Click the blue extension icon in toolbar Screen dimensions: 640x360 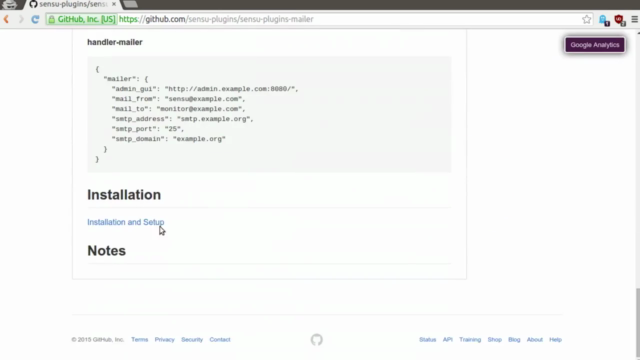604,20
